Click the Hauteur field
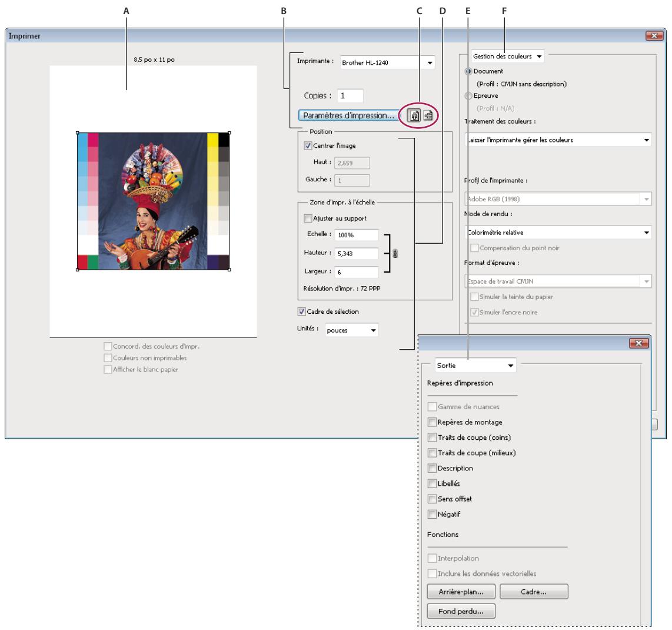 point(357,253)
